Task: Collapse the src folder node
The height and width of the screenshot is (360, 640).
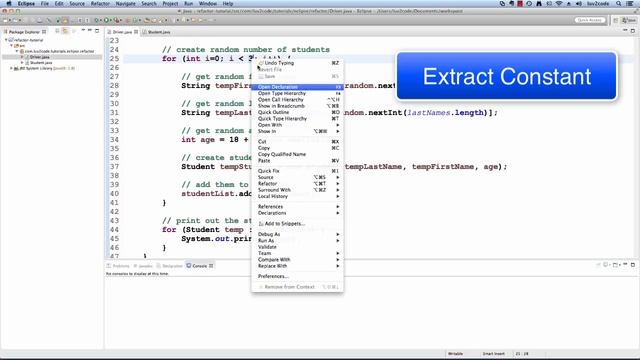Action: click(11, 46)
